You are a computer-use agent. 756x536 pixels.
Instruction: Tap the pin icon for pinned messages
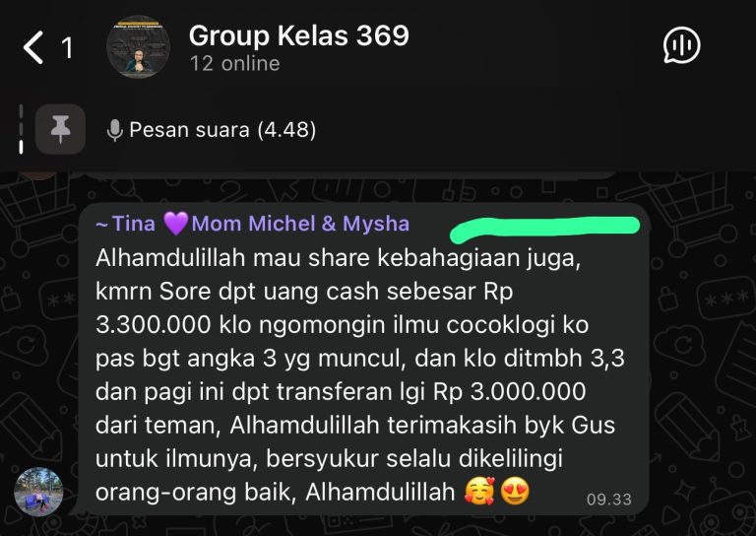60,129
